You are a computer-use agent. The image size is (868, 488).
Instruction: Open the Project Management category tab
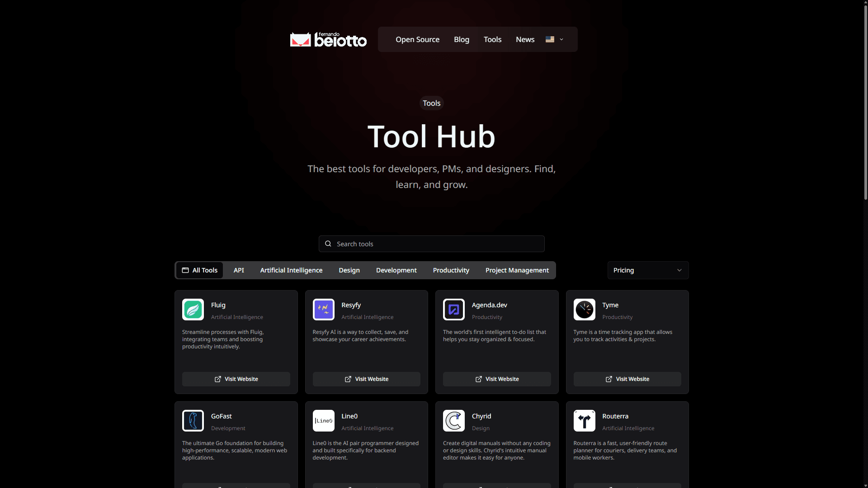517,270
